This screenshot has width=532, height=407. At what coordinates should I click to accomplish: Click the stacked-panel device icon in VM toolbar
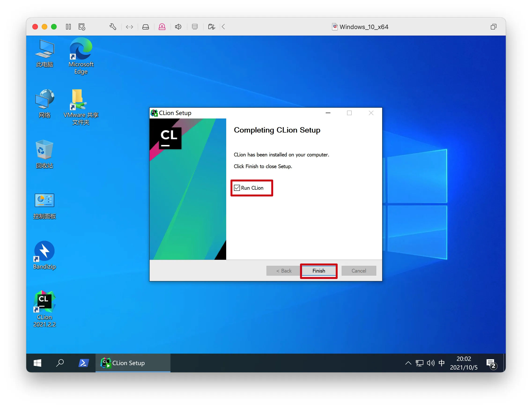tap(195, 27)
